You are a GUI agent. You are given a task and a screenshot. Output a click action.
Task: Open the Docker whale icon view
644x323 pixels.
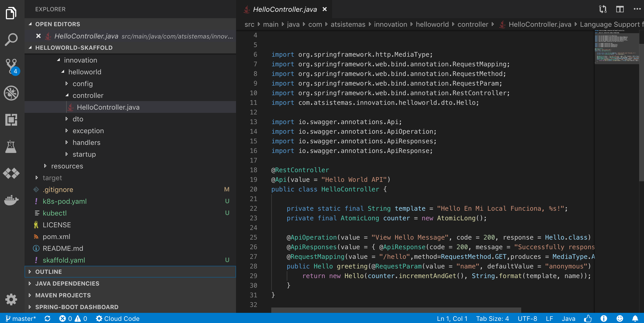[x=11, y=200]
